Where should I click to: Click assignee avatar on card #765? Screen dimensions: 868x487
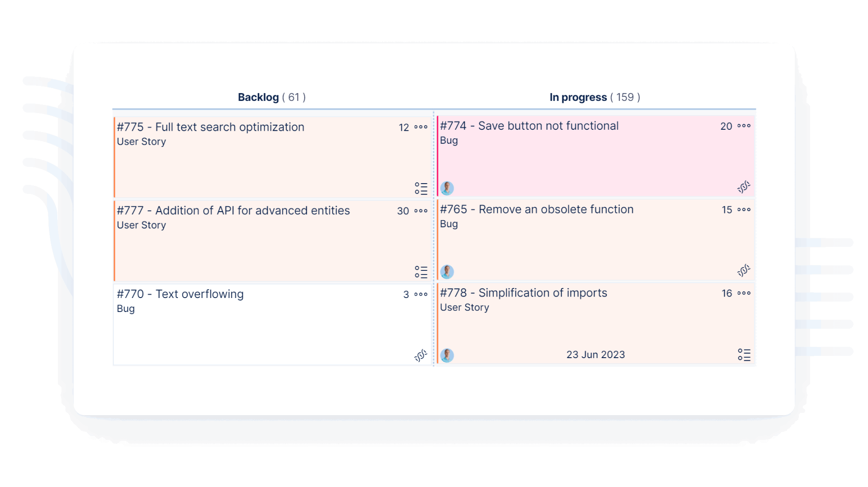(447, 272)
